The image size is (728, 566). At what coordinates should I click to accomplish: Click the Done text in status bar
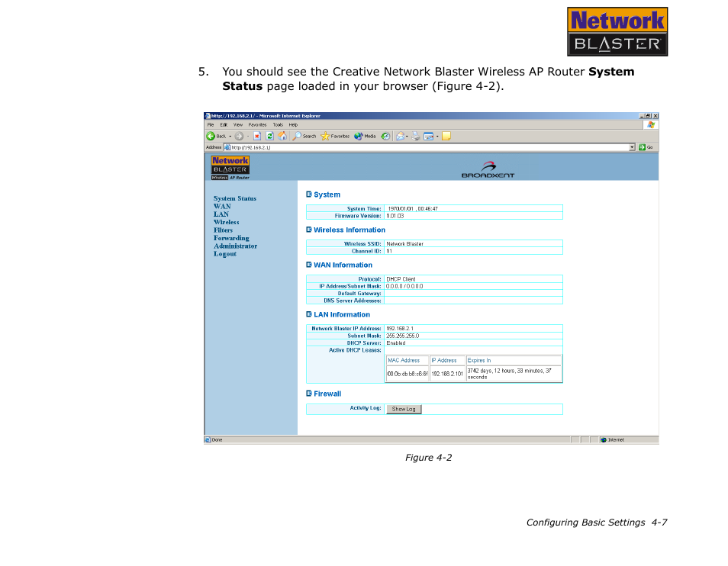click(x=217, y=440)
